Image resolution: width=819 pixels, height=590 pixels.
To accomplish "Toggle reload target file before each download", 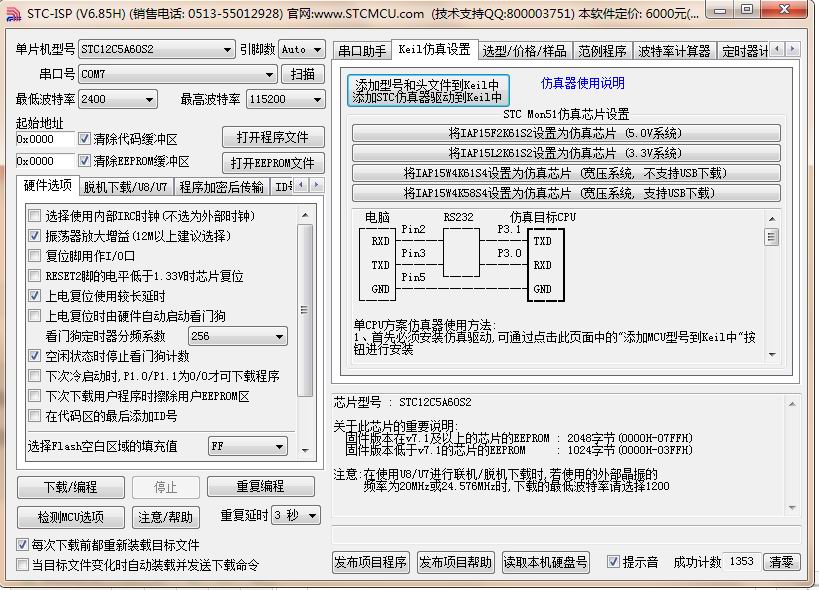I will click(x=22, y=545).
